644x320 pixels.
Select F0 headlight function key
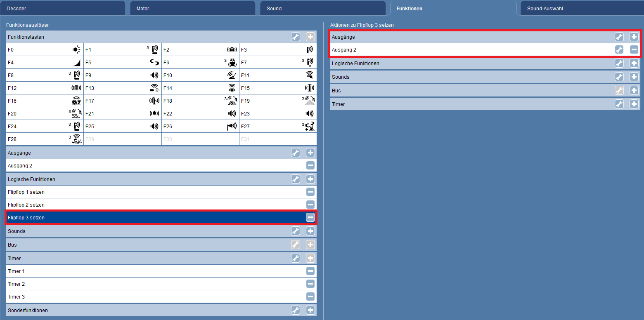45,50
